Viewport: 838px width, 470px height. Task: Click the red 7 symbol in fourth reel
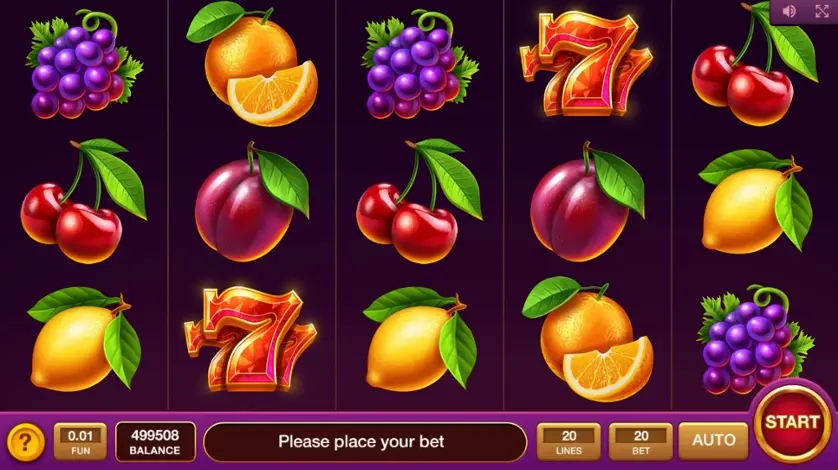pyautogui.click(x=586, y=64)
